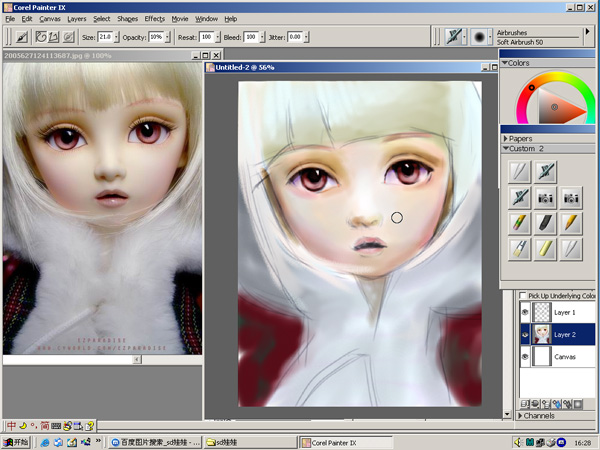
Task: Open the Bleed value dropdown
Action: [262, 37]
